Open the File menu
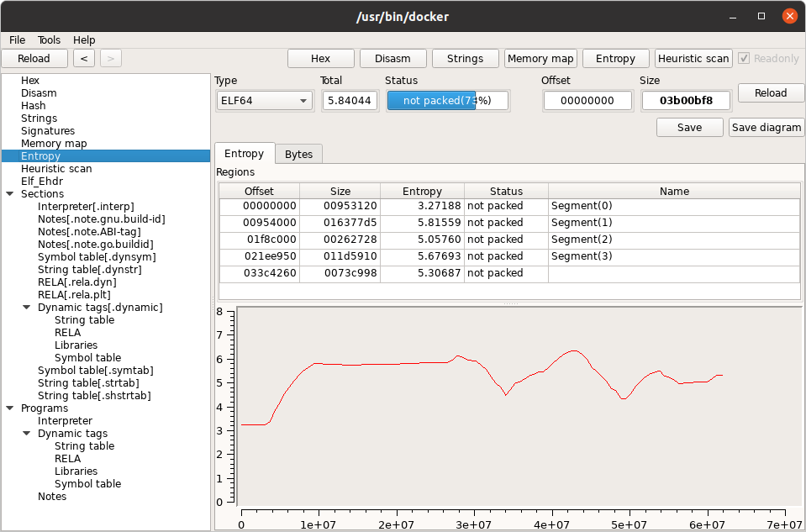 [x=17, y=40]
